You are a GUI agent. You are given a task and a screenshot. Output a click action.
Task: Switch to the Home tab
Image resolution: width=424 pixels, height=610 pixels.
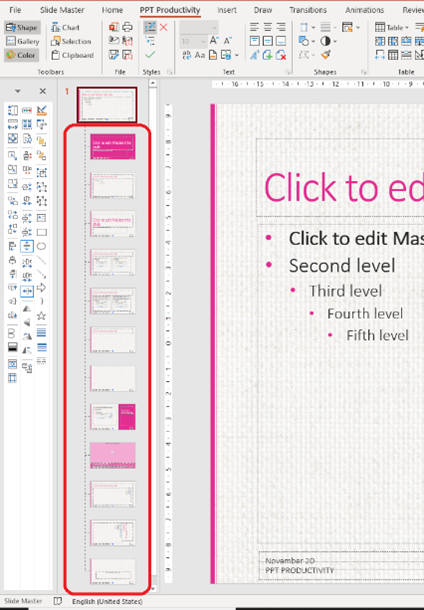112,10
